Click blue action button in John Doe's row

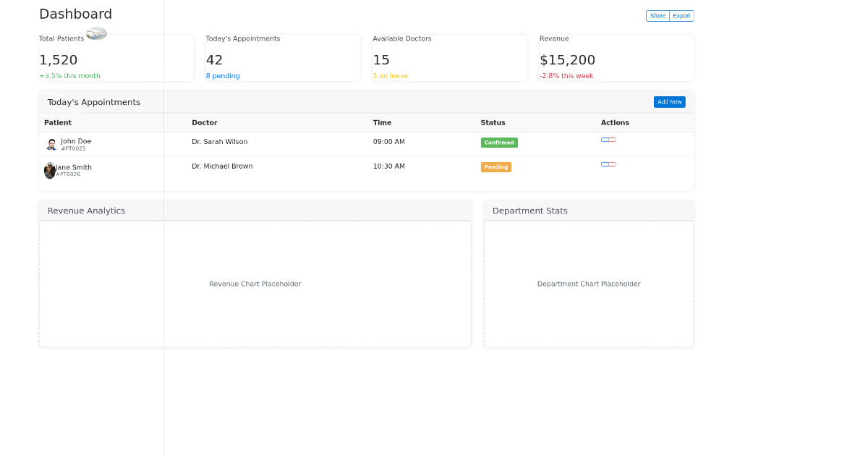605,140
